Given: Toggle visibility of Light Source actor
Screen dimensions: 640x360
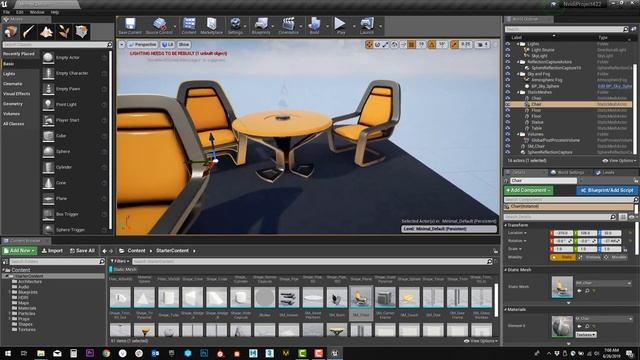Looking at the screenshot, I should coord(508,50).
